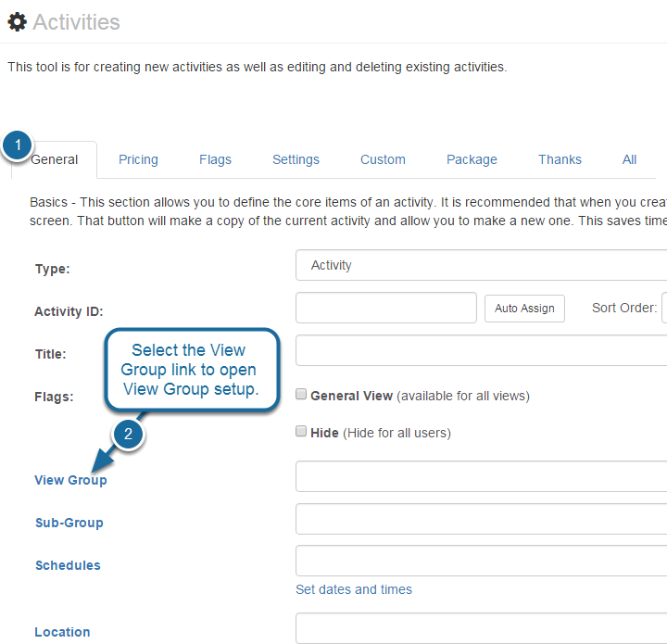Screen dimensions: 667x644
Task: Click the Activity ID: field label
Action: (x=69, y=311)
